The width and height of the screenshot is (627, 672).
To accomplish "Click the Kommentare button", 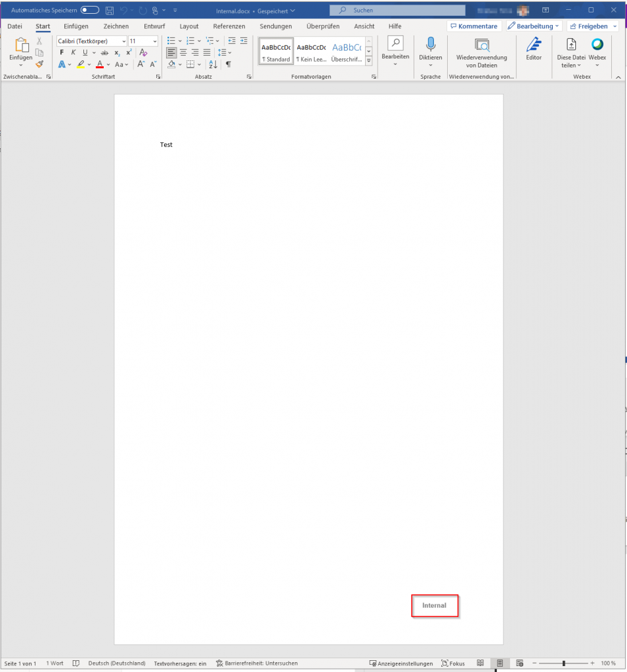I will pyautogui.click(x=473, y=26).
